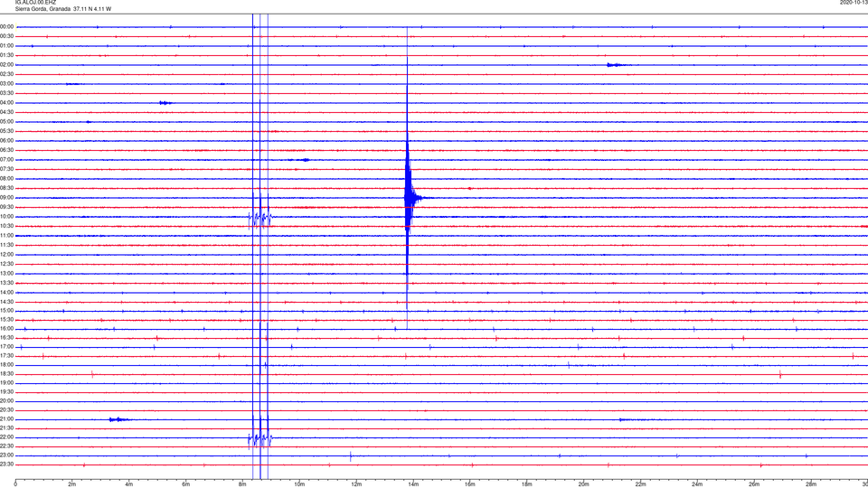The image size is (868, 488).
Task: Click the calibration pulse on the 10:00 trace
Action: pyautogui.click(x=259, y=219)
